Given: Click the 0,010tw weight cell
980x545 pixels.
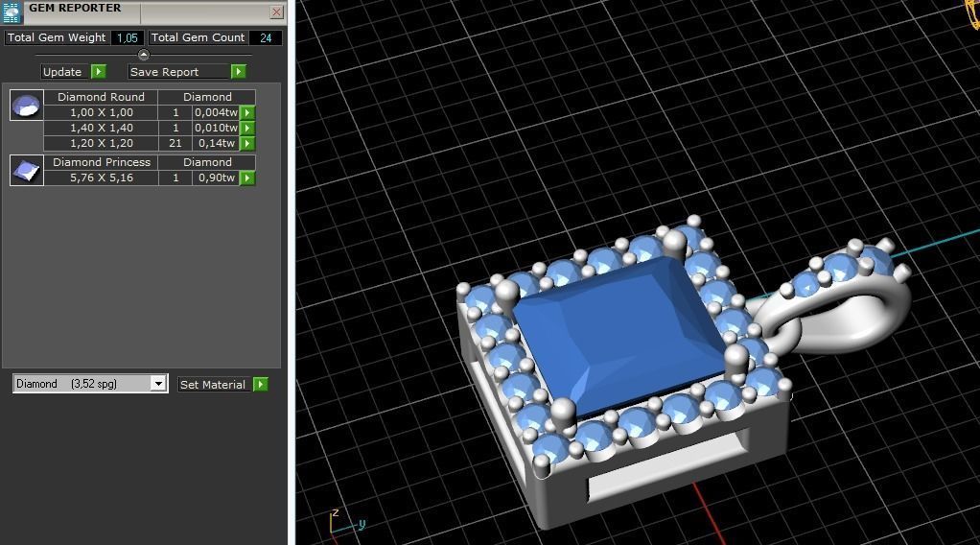Looking at the screenshot, I should 217,128.
